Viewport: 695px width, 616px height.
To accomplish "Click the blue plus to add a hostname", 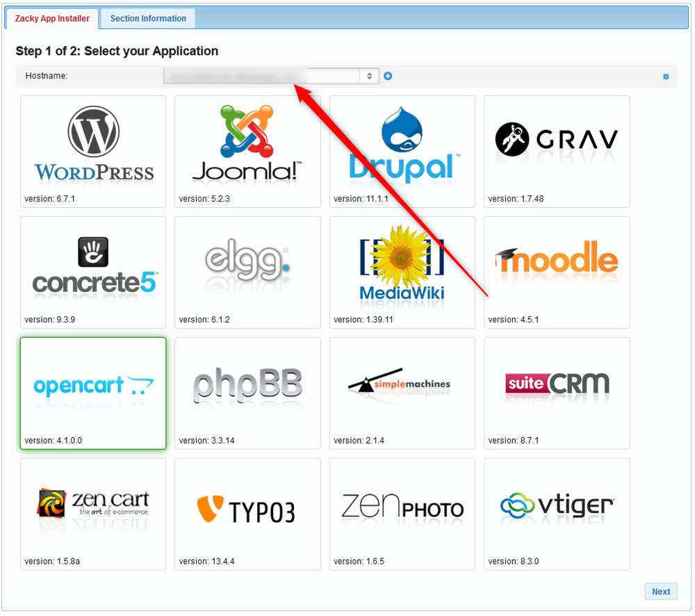I will pos(387,76).
